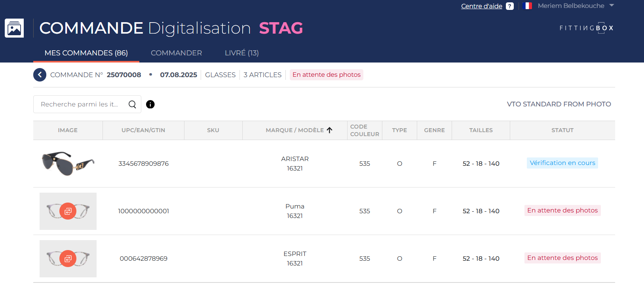Image resolution: width=644 pixels, height=290 pixels.
Task: Switch to the MES COMMANDES (86) tab
Action: [x=86, y=53]
